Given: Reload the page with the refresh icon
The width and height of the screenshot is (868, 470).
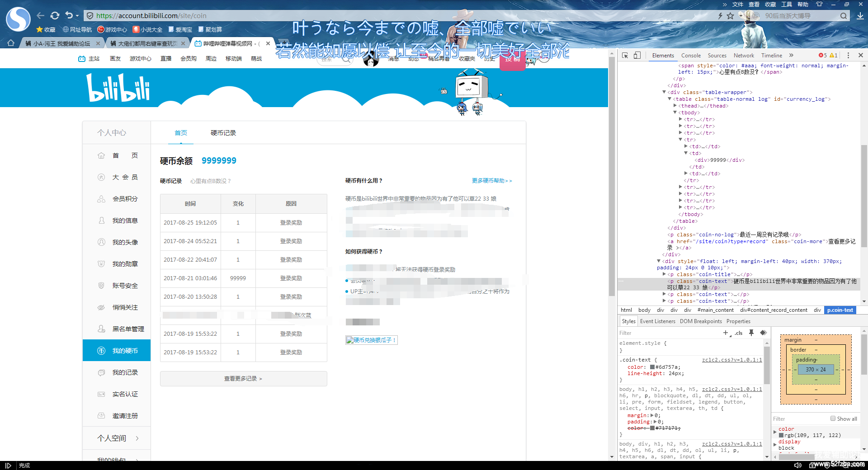Looking at the screenshot, I should [55, 15].
